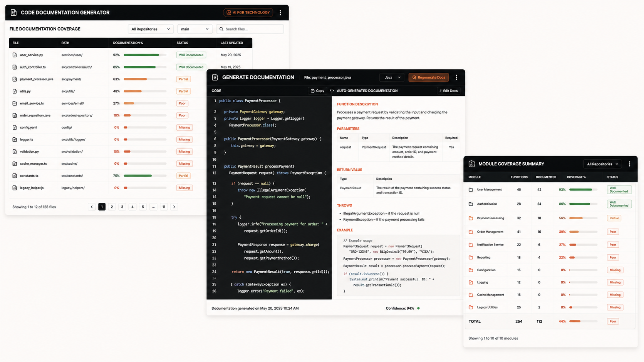Click the Coverage % column header
The width and height of the screenshot is (644, 362).
tap(576, 177)
